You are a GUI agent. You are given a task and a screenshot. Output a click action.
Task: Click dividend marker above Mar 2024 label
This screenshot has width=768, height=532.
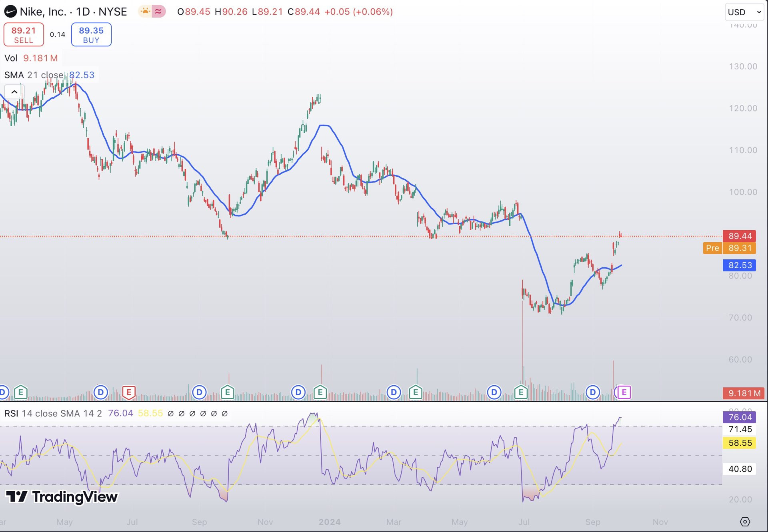[394, 393]
